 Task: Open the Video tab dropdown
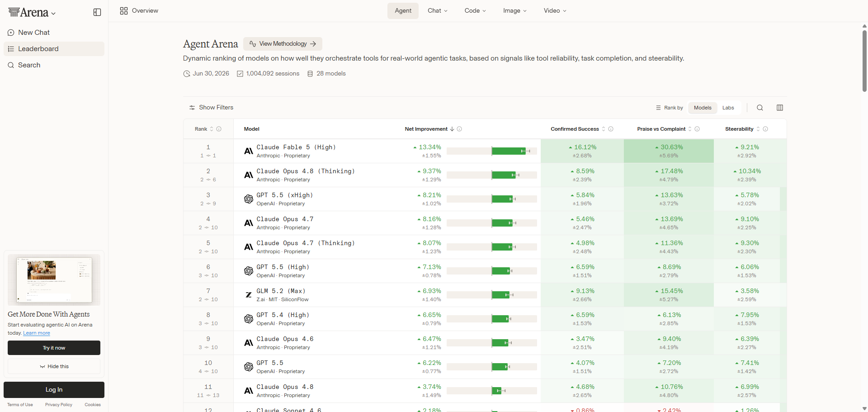(555, 11)
